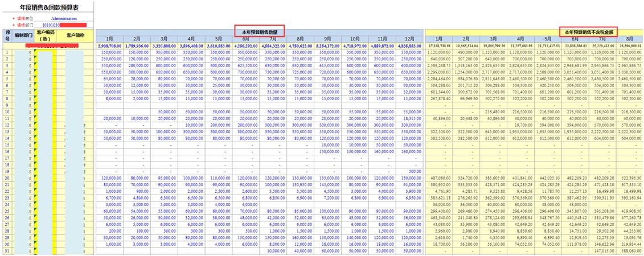Select the Administrators reporting post field
The width and height of the screenshot is (644, 256).
tap(64, 18)
